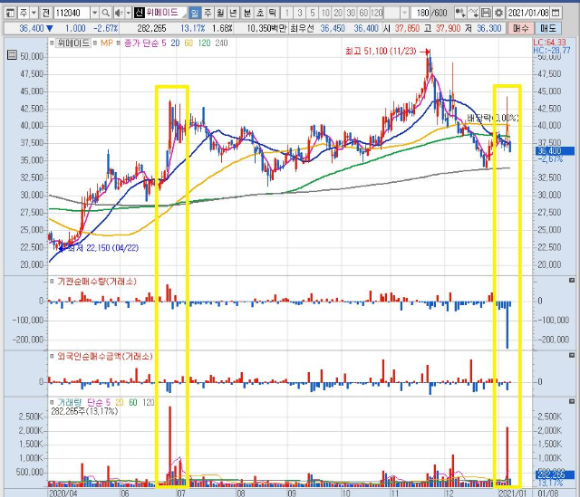Viewport: 580px width, 497px height.
Task: Click the chart menu icon beside 50,000
Action: tap(12, 55)
